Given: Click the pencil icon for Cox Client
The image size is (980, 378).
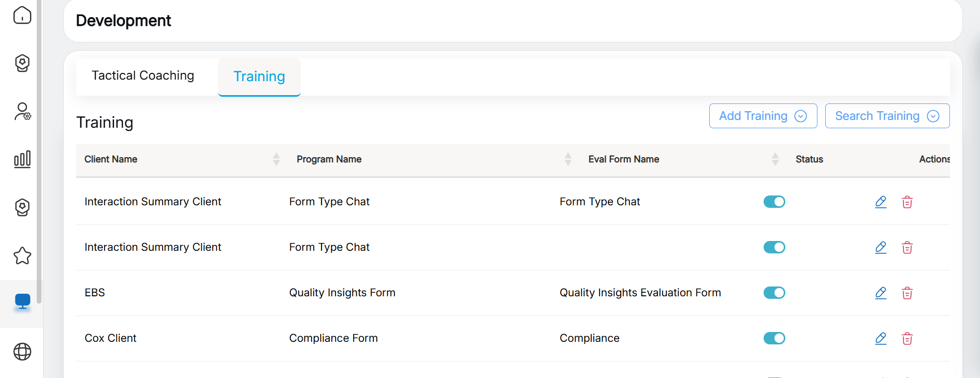Looking at the screenshot, I should coord(881,338).
